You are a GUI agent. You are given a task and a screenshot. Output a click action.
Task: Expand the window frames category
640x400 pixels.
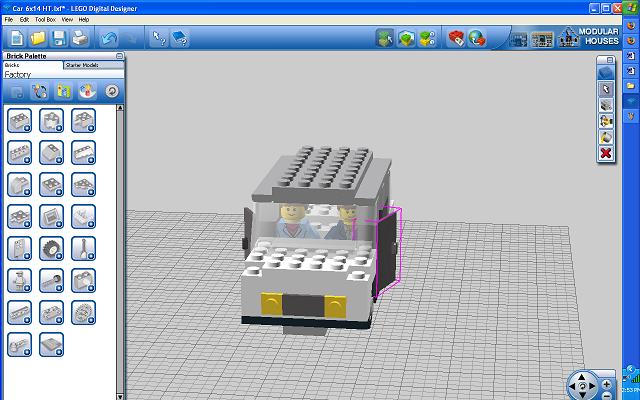[51, 217]
